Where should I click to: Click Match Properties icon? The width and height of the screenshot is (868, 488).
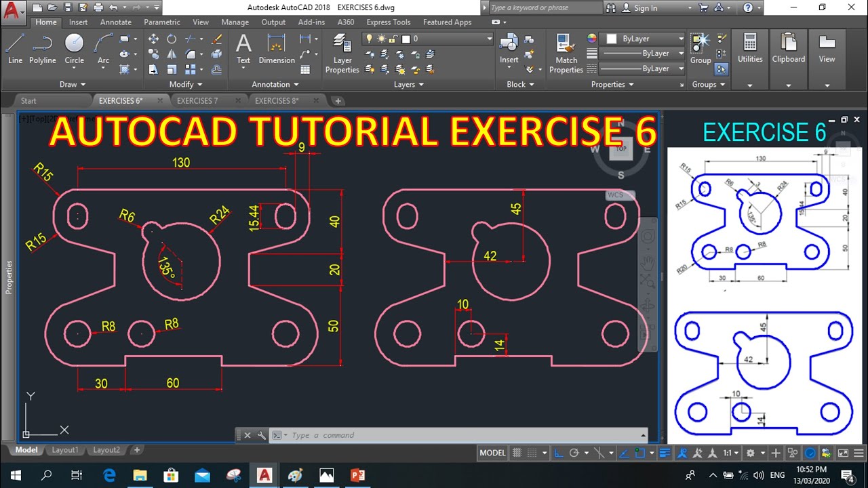click(x=566, y=54)
